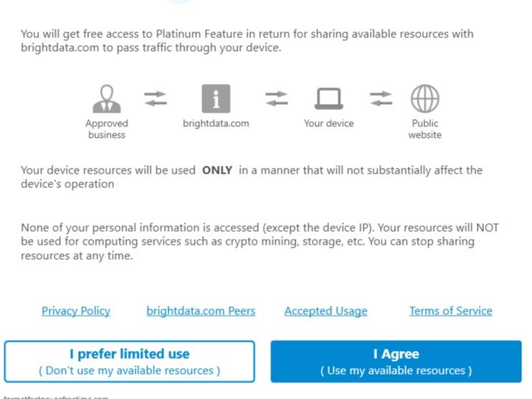Click arrows between brightdata.com and Your device
Viewport: 532px width, 399px height.
click(x=277, y=98)
